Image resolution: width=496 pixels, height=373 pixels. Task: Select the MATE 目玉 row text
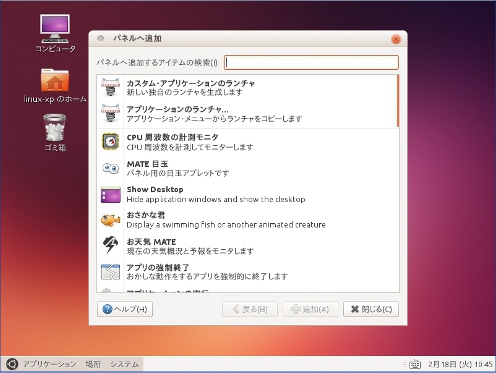point(147,164)
